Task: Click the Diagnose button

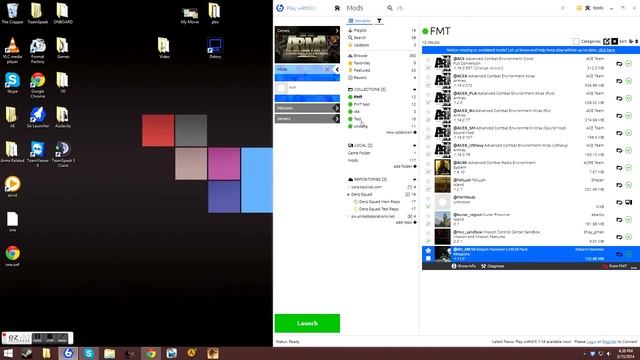Action: pos(492,266)
